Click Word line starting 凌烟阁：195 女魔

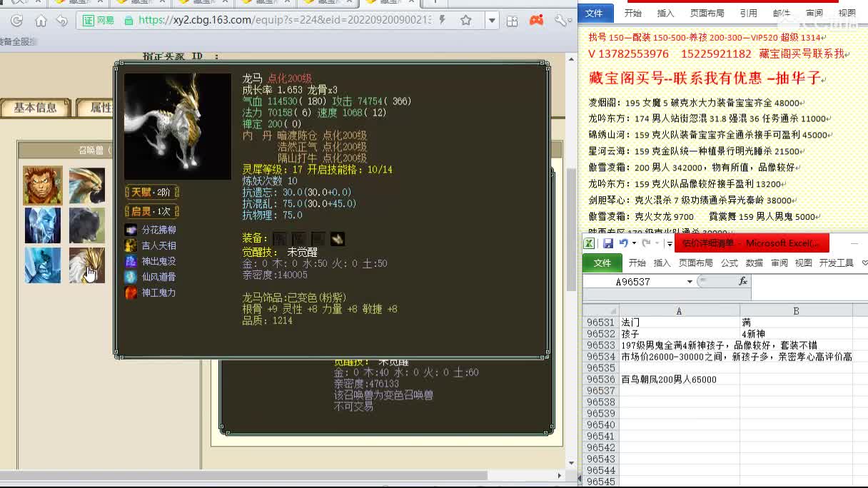tap(697, 103)
